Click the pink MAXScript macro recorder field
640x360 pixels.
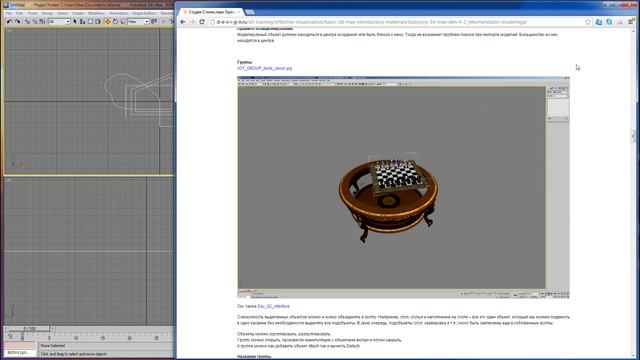point(20,345)
